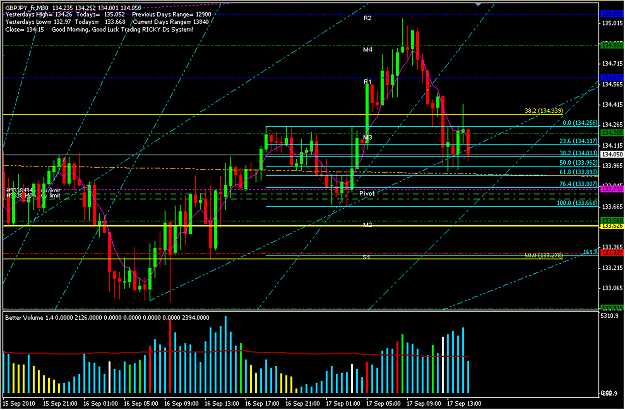625x410 pixels.
Task: Click the M4 pivot level label
Action: pyautogui.click(x=368, y=50)
